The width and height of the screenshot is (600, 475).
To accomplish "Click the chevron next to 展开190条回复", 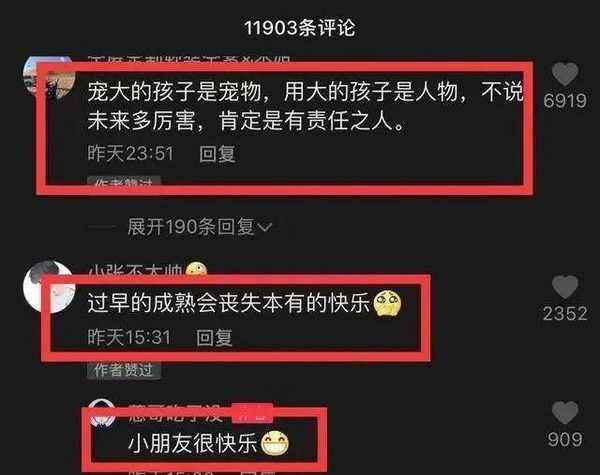I will coord(265,227).
